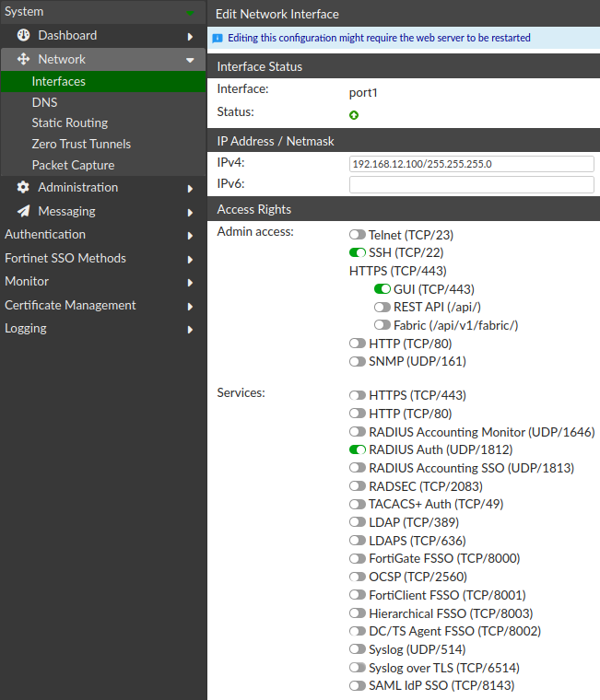Enable Telnet (TCP/23) admin access
The height and width of the screenshot is (700, 600).
coord(358,234)
